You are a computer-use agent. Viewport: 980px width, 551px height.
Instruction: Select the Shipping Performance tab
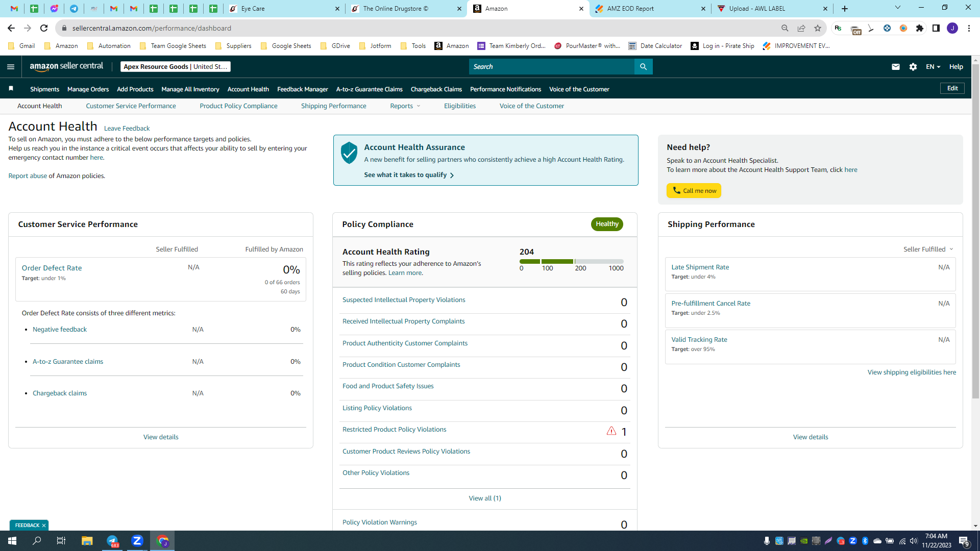(x=334, y=106)
